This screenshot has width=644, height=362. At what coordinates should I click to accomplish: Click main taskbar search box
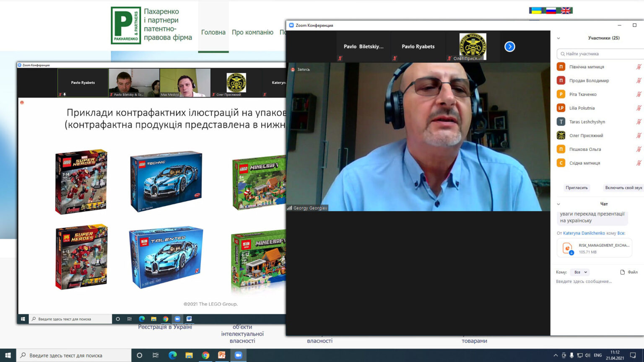point(74,355)
